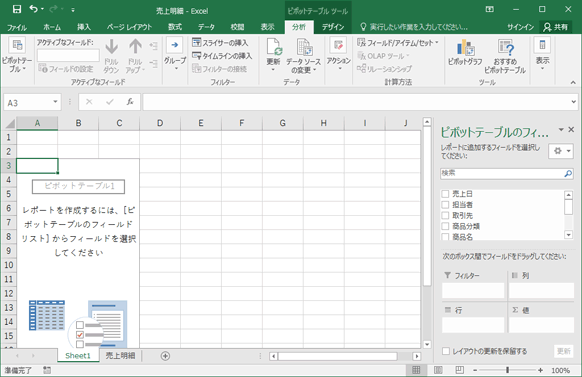Close the PivotTable Fields pane

pyautogui.click(x=572, y=130)
